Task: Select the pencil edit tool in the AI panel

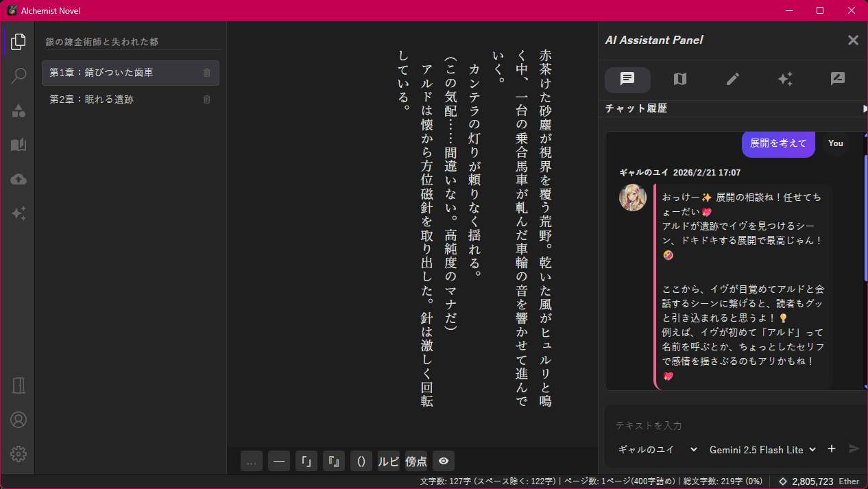Action: tap(732, 80)
